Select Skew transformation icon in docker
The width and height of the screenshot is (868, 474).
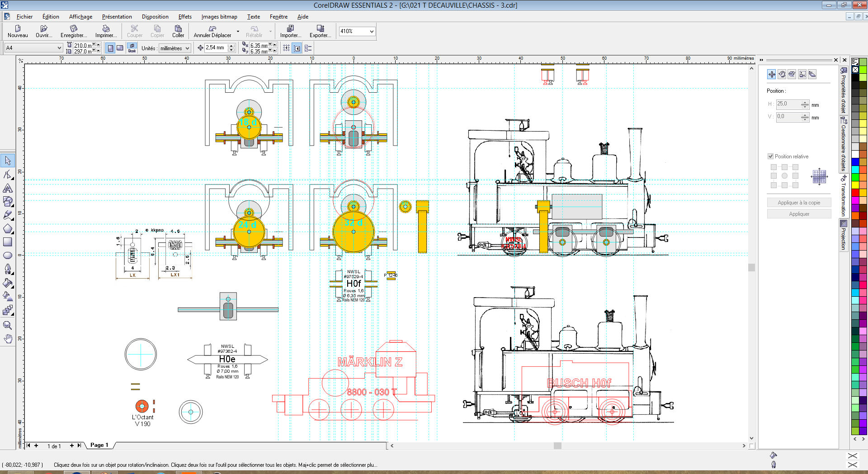[812, 74]
